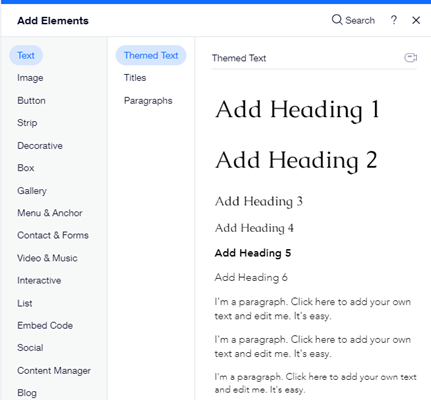Add a Heading 1 text element
431x400 pixels.
point(297,110)
